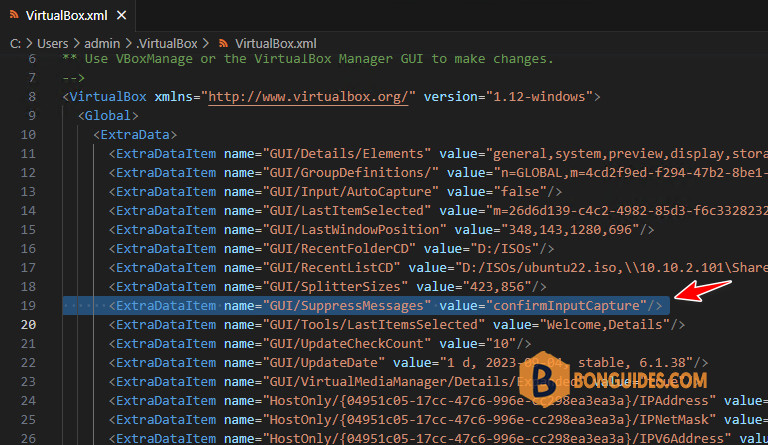Click 'GUI/LastWindowPosition' name text
The image size is (768, 445).
click(354, 231)
